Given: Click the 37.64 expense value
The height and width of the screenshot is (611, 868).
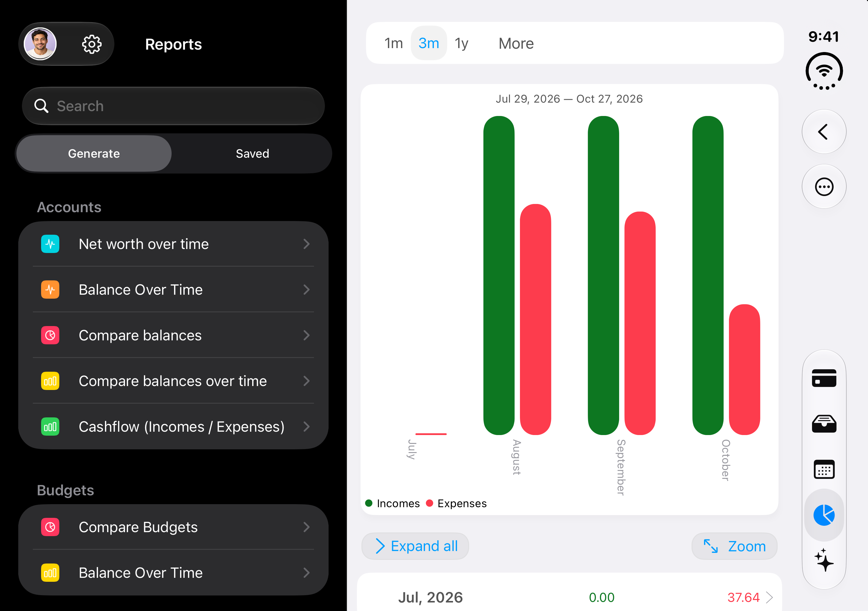Looking at the screenshot, I should [743, 597].
